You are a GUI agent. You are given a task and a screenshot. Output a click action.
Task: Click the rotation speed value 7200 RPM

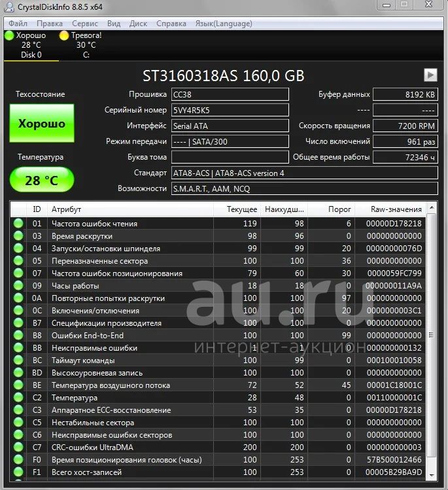[405, 126]
